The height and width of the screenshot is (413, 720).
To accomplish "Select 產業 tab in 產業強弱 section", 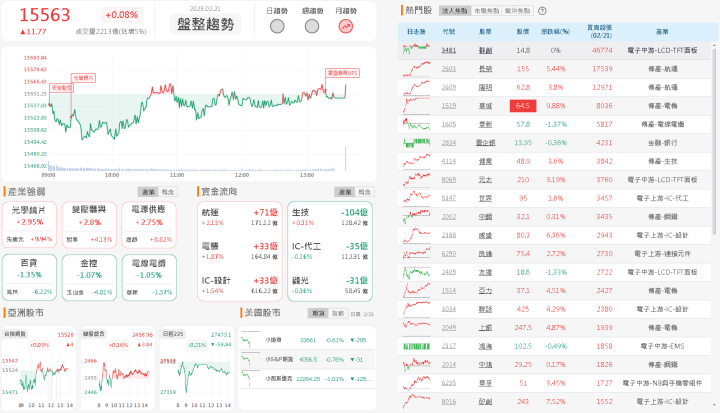I will [148, 192].
